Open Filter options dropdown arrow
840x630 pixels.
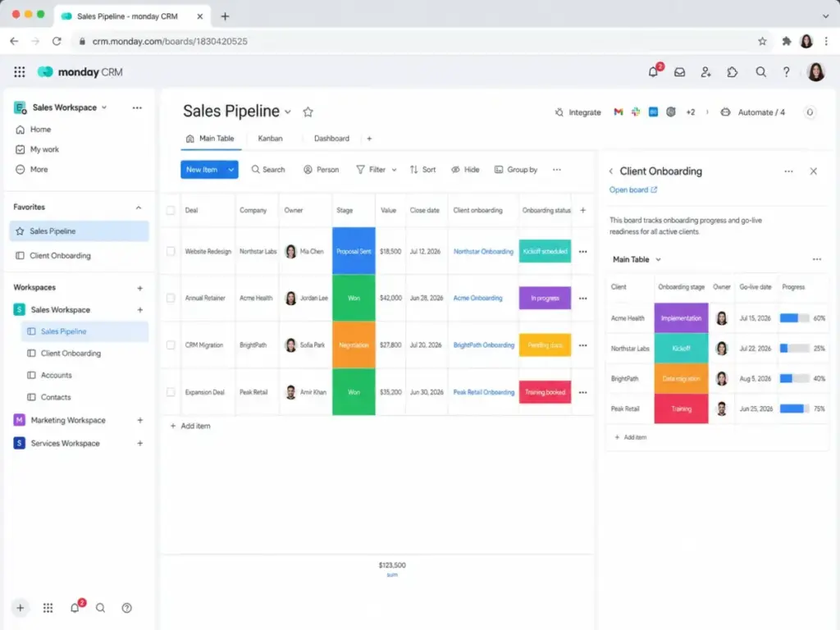(x=394, y=170)
